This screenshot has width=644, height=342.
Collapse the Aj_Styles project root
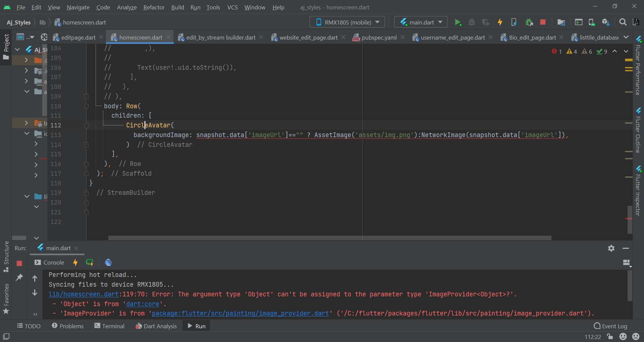coord(17,50)
